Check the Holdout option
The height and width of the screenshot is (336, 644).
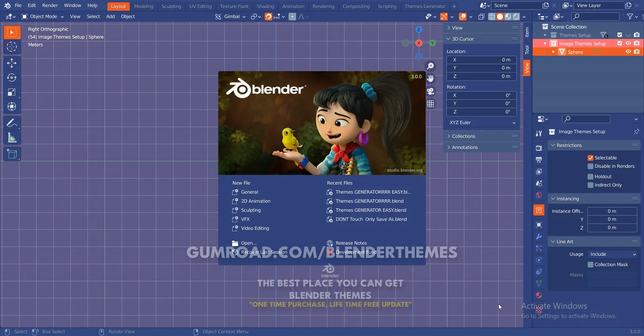[590, 177]
